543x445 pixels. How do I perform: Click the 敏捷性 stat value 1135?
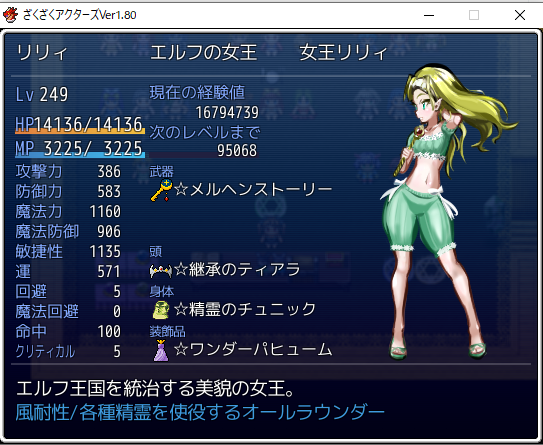[x=105, y=251]
